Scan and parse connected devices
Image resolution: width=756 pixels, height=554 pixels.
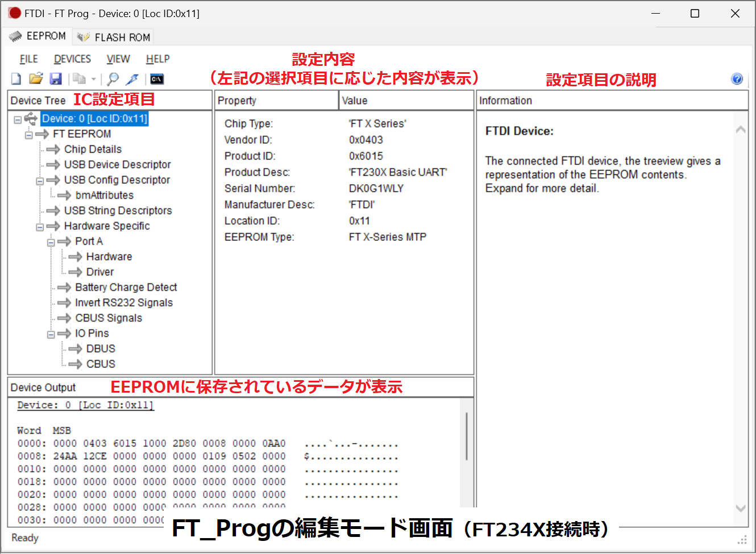click(x=111, y=78)
